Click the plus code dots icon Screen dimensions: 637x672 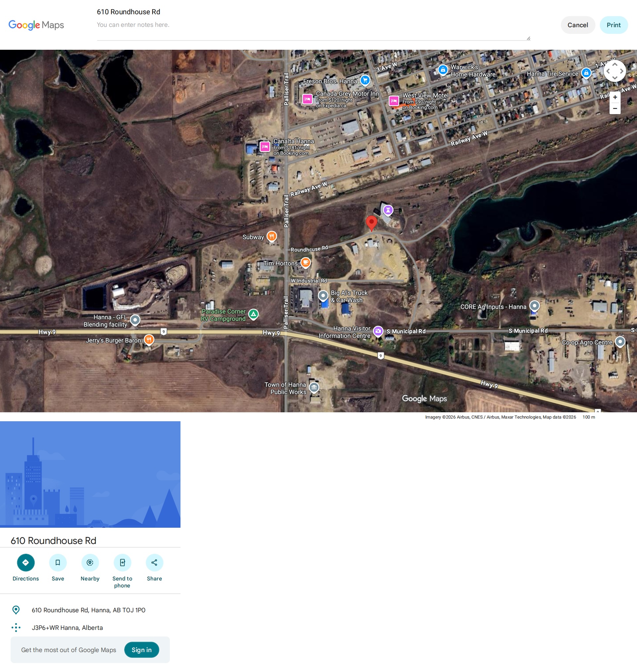tap(16, 628)
